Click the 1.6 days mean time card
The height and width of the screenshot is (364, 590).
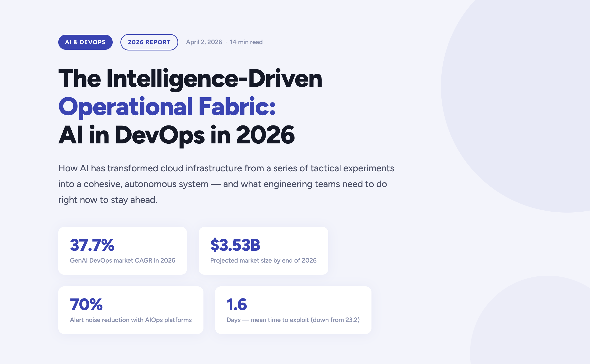coord(293,310)
